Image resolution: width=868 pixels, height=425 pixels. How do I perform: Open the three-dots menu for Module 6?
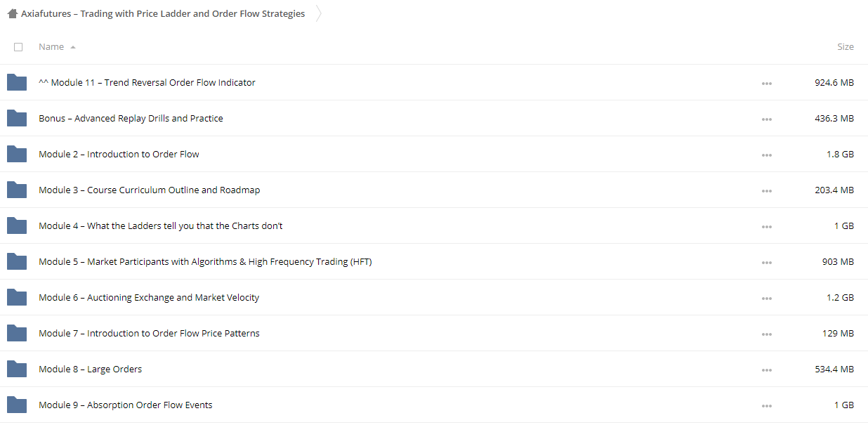click(x=766, y=299)
